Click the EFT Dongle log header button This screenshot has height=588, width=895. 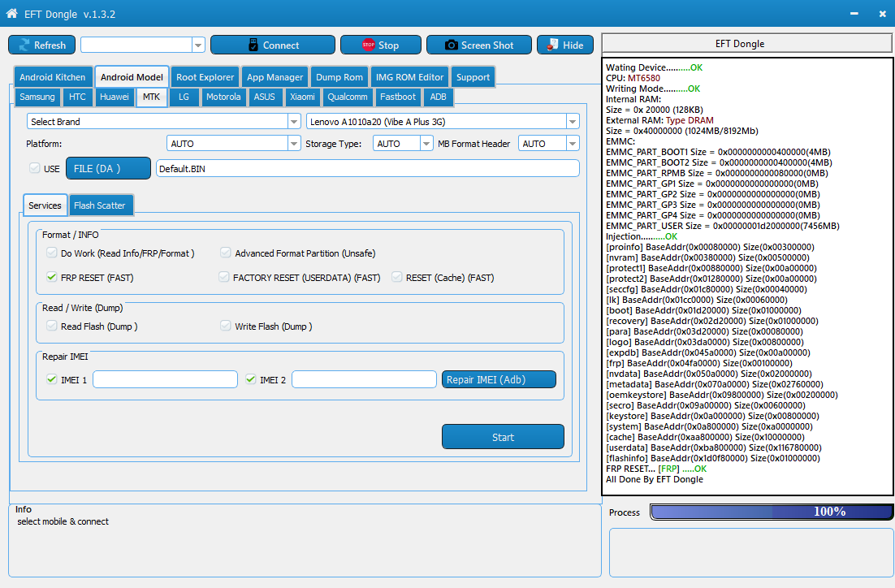[x=746, y=43]
